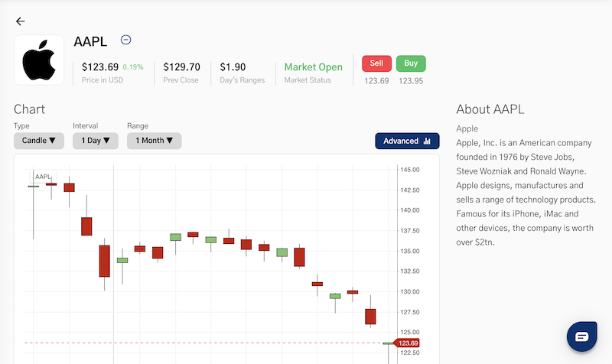
Task: Click the red Sell button
Action: click(376, 63)
